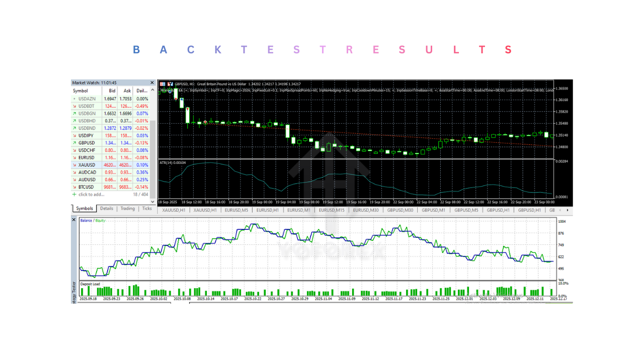The width and height of the screenshot is (644, 362).
Task: Select the EURUSD,M15 chart tab
Action: click(x=331, y=210)
